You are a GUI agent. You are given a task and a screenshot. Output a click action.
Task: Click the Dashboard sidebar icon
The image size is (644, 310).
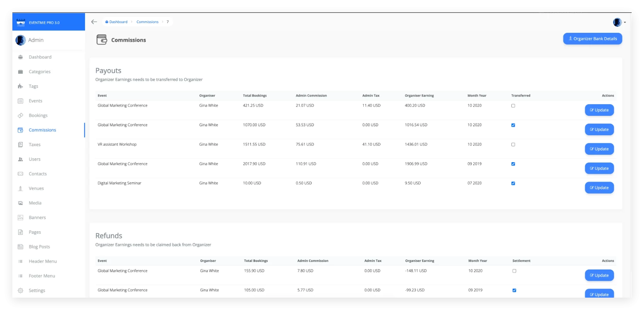tap(20, 57)
